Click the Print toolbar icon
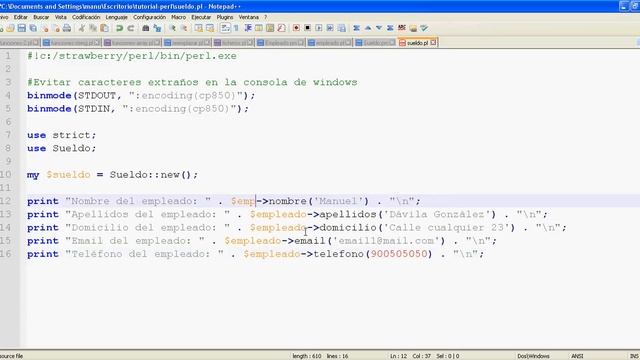The height and width of the screenshot is (360, 640). [x=67, y=28]
